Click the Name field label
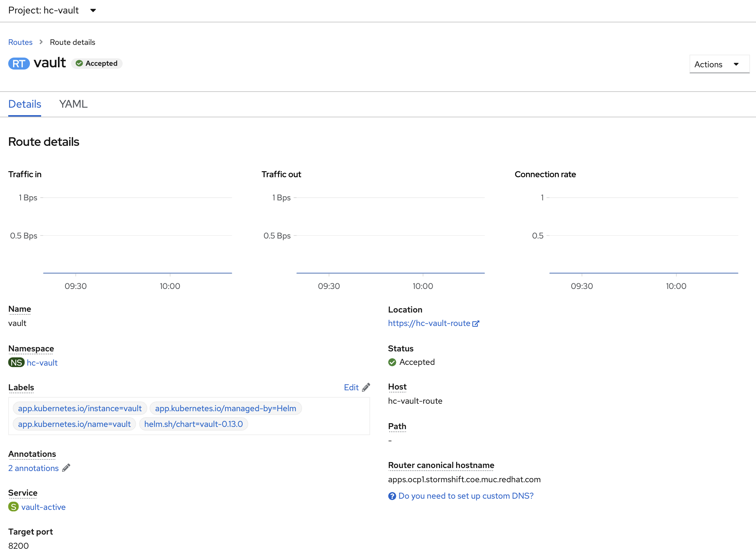Screen dimensions: 756x554 [20, 309]
